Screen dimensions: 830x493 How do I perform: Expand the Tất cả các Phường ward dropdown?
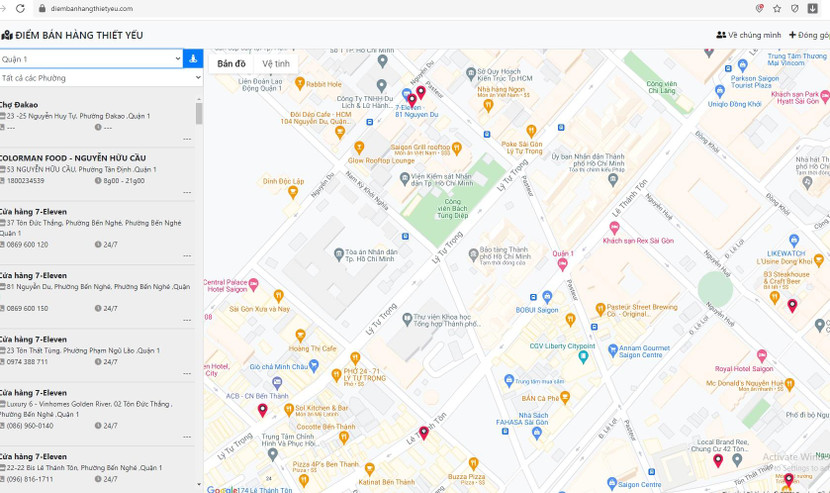100,77
